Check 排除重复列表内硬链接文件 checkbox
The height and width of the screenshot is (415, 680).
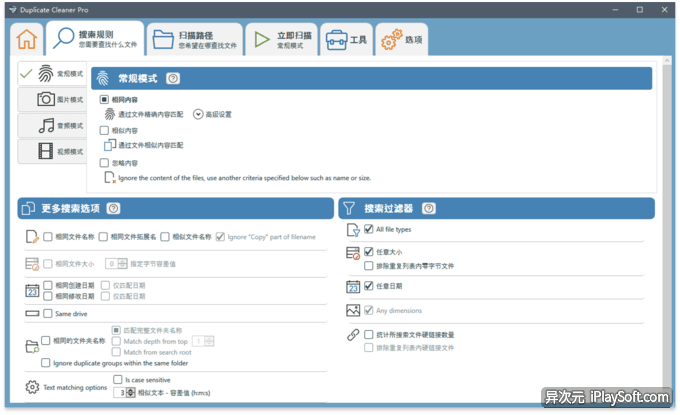tap(369, 348)
